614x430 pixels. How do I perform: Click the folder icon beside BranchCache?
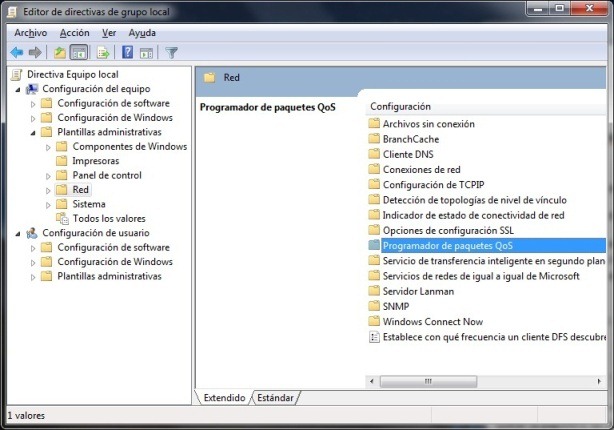[374, 139]
